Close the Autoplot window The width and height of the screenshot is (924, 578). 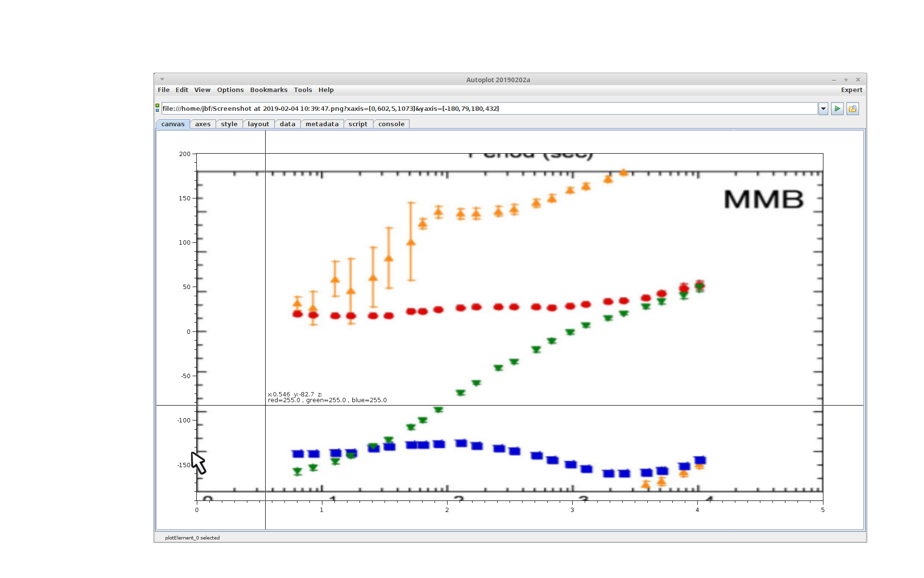858,80
